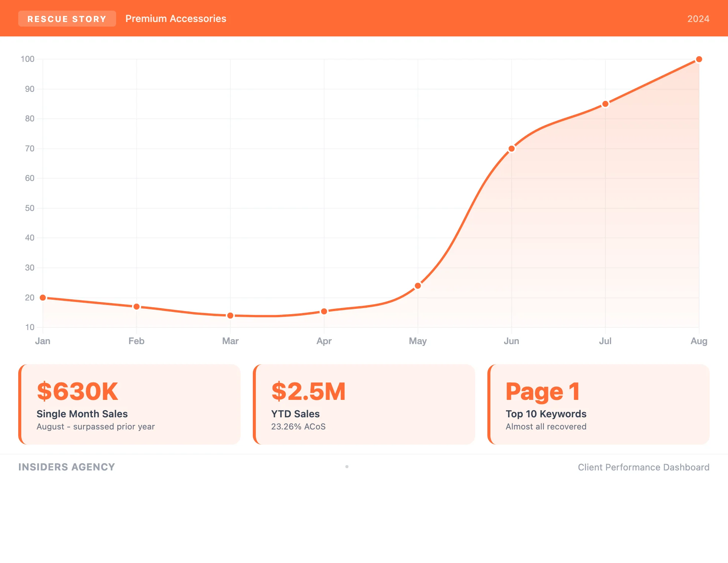The width and height of the screenshot is (728, 563).
Task: Click the Premium Accessories header title
Action: (x=176, y=19)
